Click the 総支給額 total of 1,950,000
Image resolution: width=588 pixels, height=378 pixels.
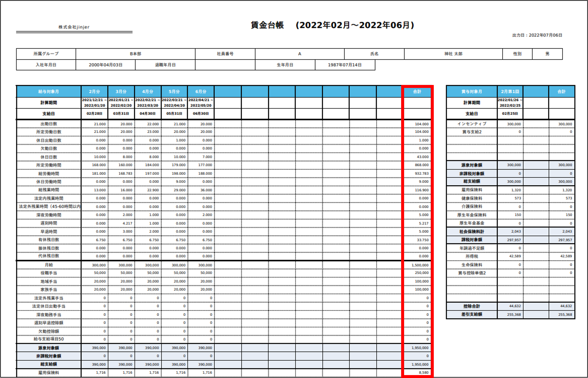[420, 364]
